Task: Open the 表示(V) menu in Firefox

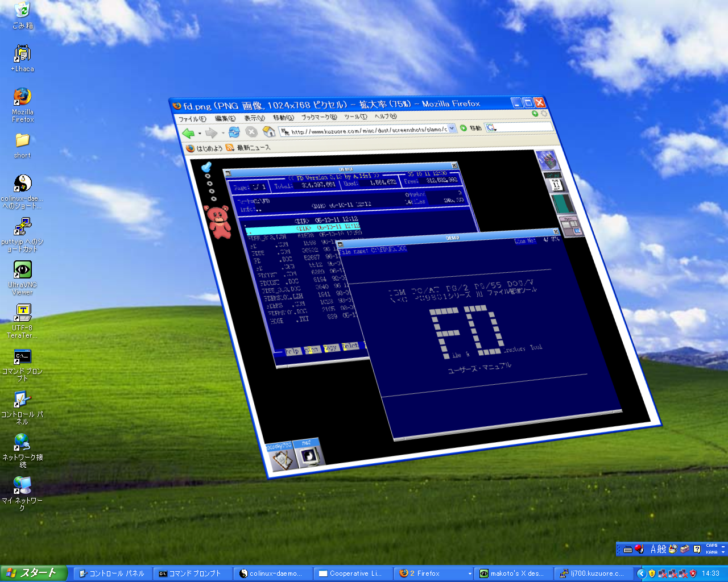Action: click(x=254, y=118)
